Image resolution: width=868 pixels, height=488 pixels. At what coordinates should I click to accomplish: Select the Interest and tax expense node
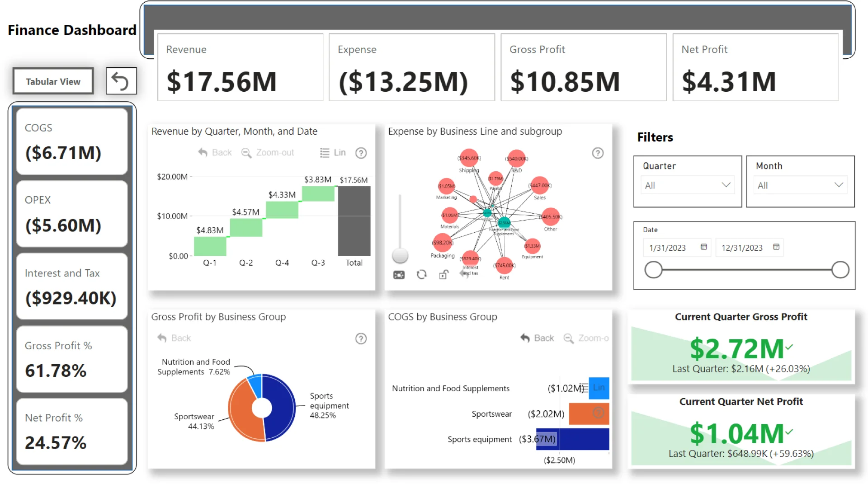point(470,259)
